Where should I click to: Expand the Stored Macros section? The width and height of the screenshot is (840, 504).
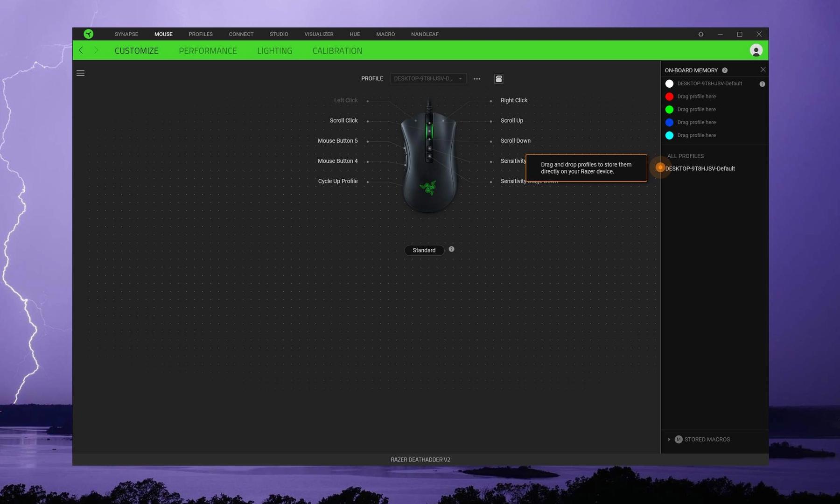(x=669, y=439)
